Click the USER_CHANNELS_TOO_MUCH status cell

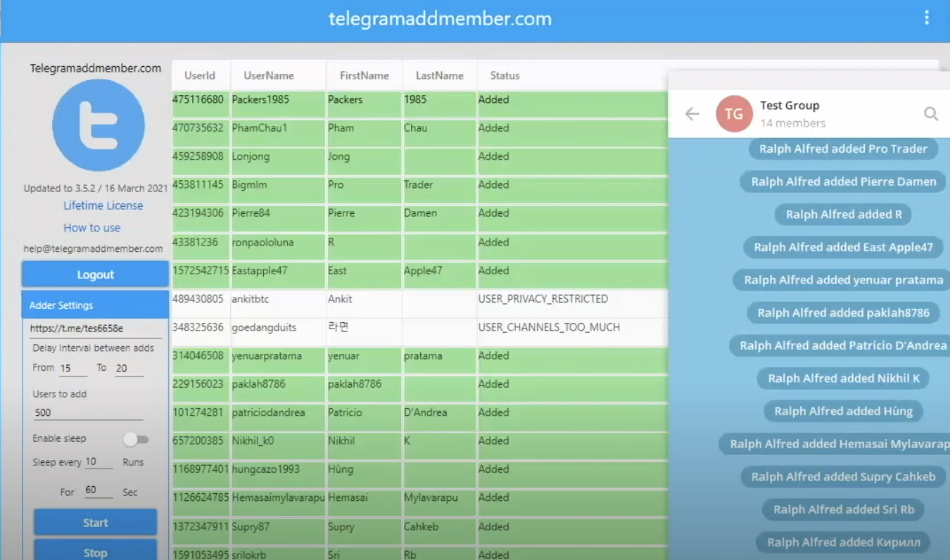pos(572,332)
